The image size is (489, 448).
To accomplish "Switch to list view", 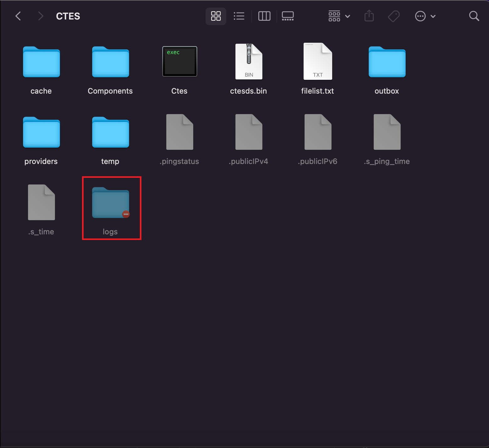I will click(x=239, y=16).
